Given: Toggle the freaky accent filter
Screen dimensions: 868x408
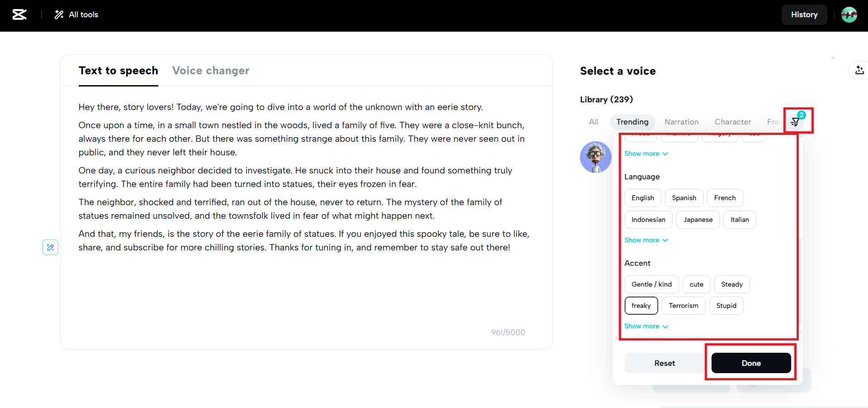Looking at the screenshot, I should (x=640, y=306).
